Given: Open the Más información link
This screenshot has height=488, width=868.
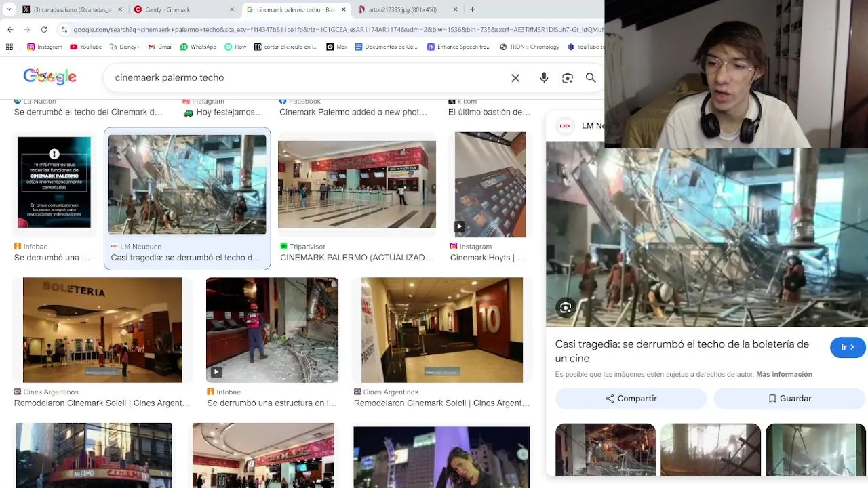Looking at the screenshot, I should point(784,374).
